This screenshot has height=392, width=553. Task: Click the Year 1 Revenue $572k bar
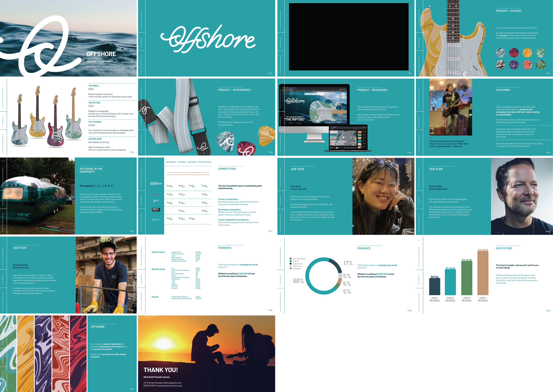tap(434, 287)
